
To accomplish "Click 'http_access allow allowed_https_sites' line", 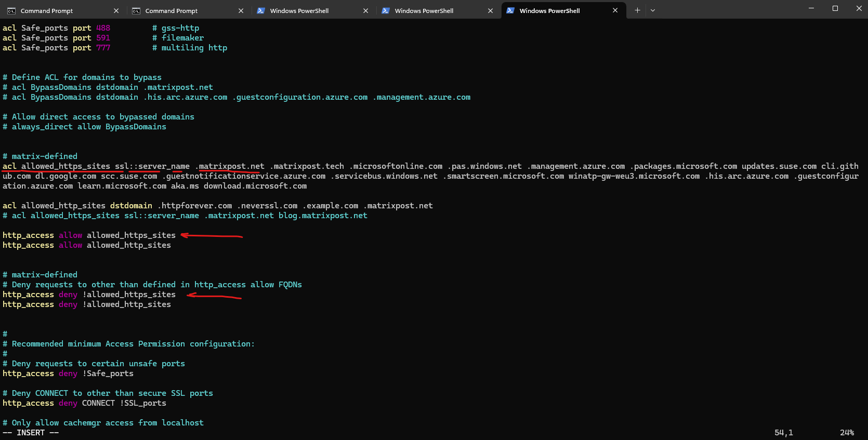I will coord(89,235).
